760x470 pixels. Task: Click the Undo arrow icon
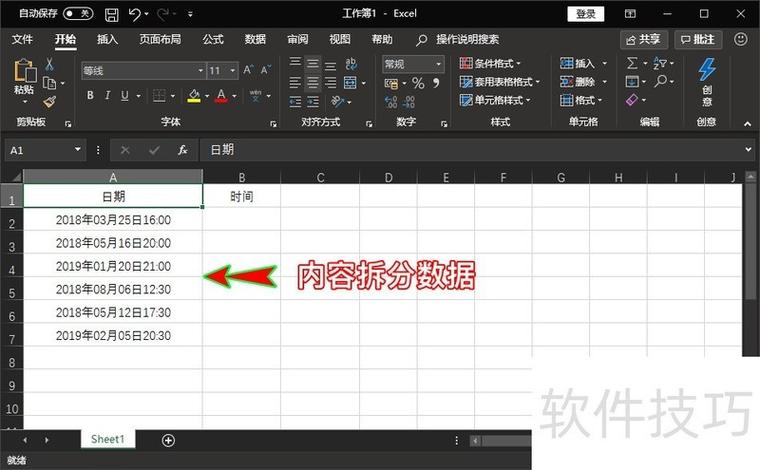point(134,15)
